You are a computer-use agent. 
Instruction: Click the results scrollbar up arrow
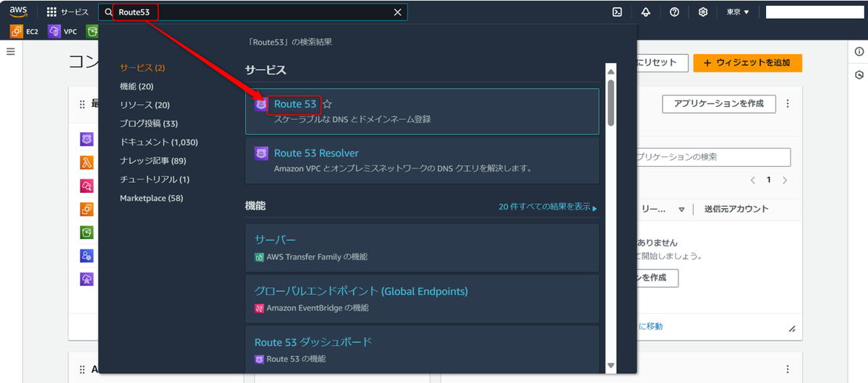[x=610, y=72]
